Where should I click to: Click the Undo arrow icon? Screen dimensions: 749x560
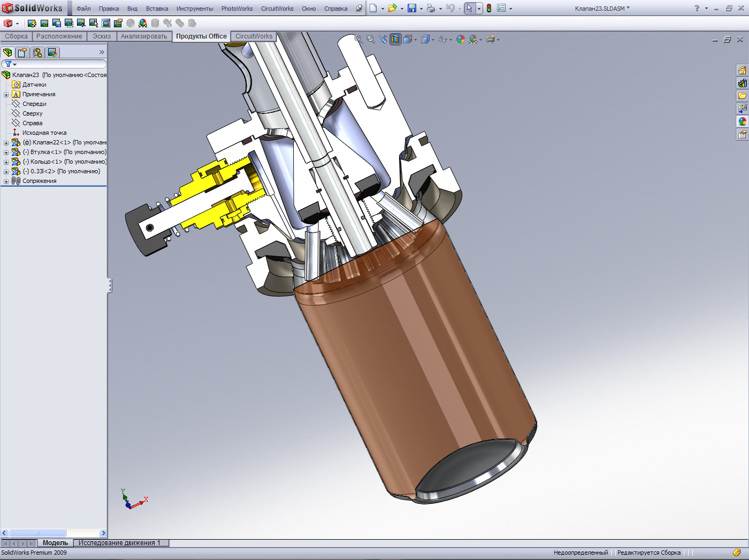450,8
